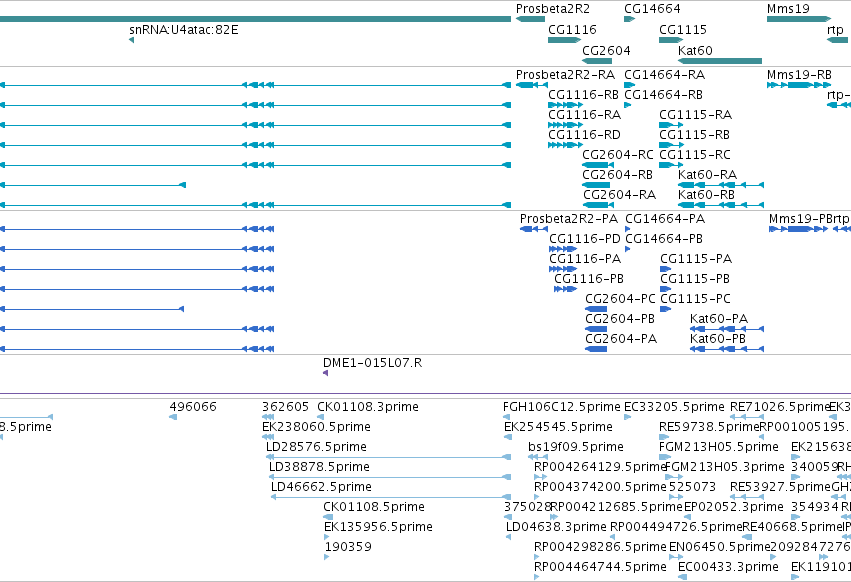Click the RP004298286.5prime EST label
Screen dimensions: 851x582
600,548
